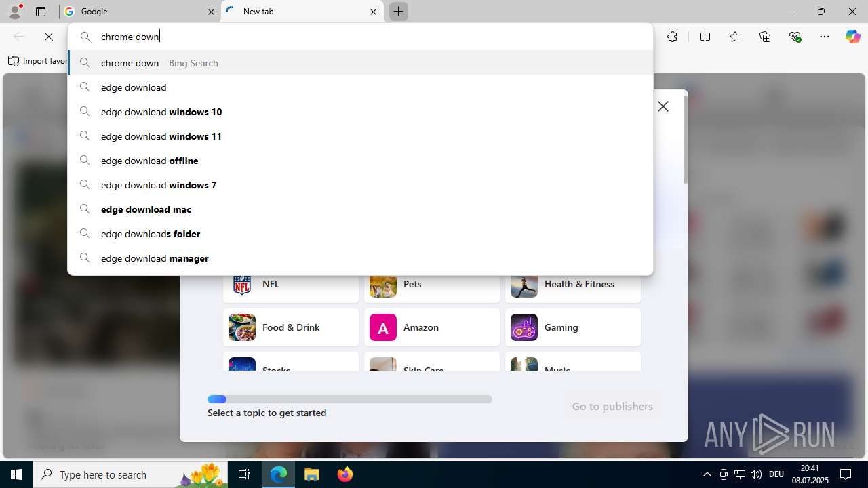This screenshot has height=488, width=868.
Task: Close the New tab tab
Action: (374, 12)
